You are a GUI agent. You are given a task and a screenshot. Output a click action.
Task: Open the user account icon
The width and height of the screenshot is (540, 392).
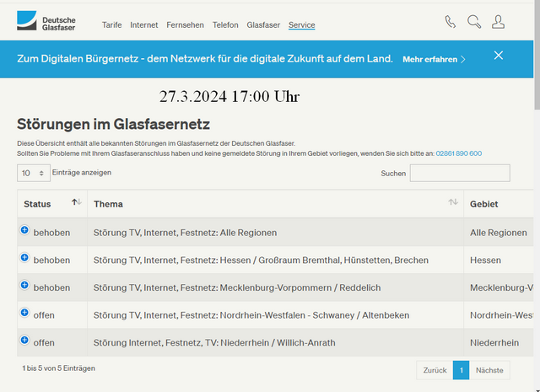point(498,22)
